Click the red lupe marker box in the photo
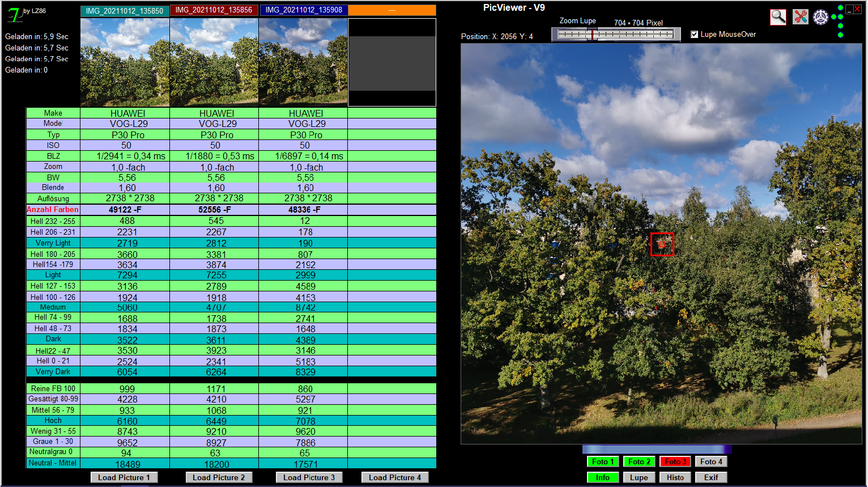Viewport: 868px width, 487px height. pos(662,244)
